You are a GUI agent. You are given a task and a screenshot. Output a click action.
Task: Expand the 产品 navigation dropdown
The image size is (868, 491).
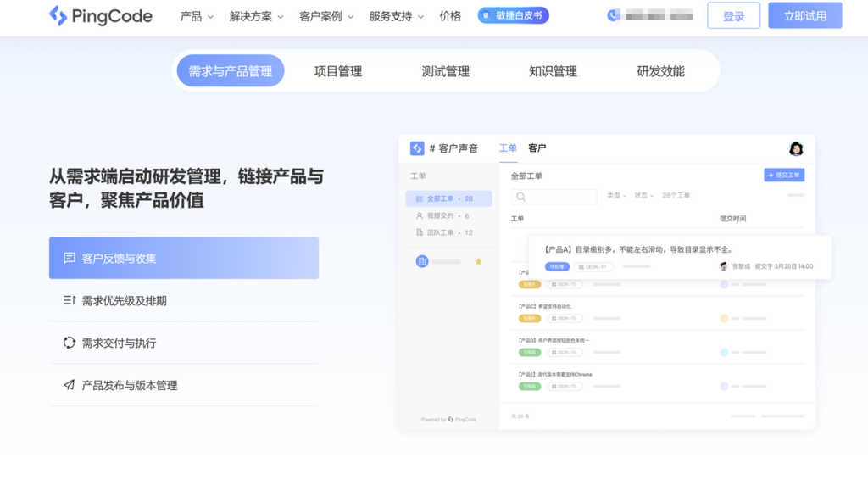(x=194, y=15)
